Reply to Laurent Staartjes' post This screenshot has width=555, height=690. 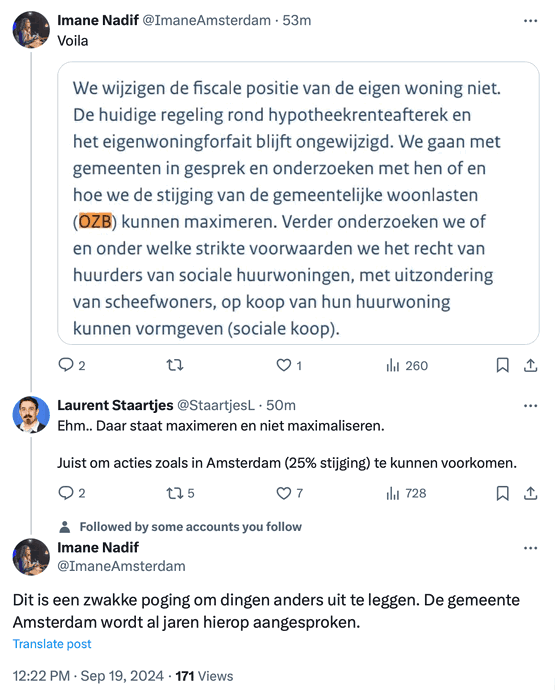[x=72, y=493]
